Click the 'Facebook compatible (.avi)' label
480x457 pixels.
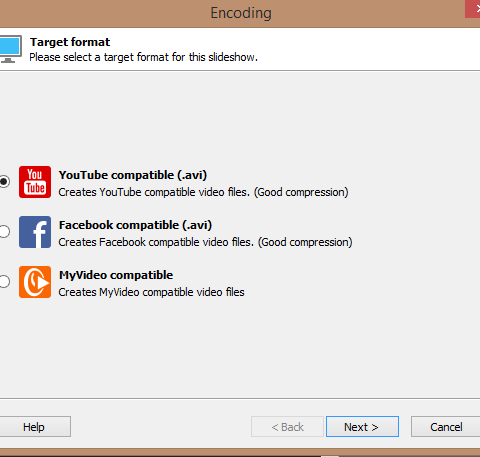click(x=135, y=225)
